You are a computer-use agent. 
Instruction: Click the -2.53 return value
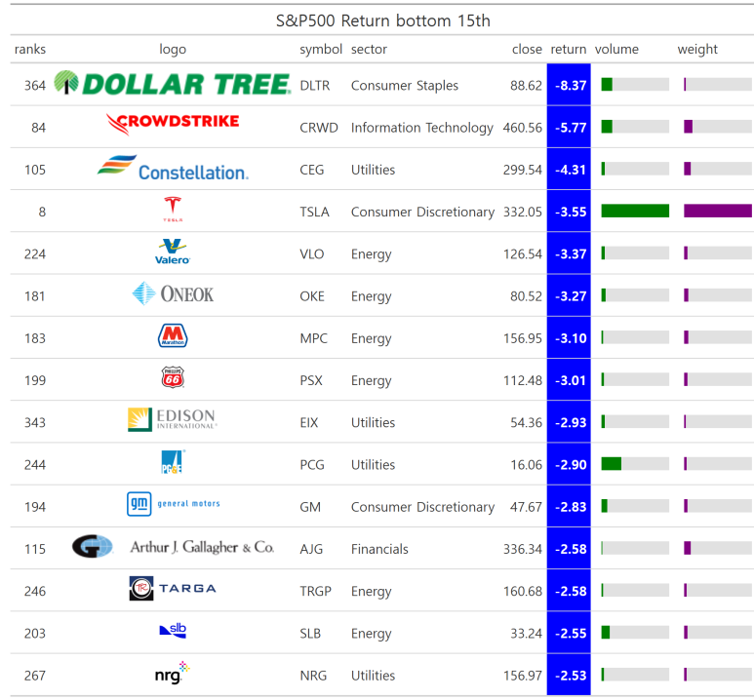pos(571,676)
